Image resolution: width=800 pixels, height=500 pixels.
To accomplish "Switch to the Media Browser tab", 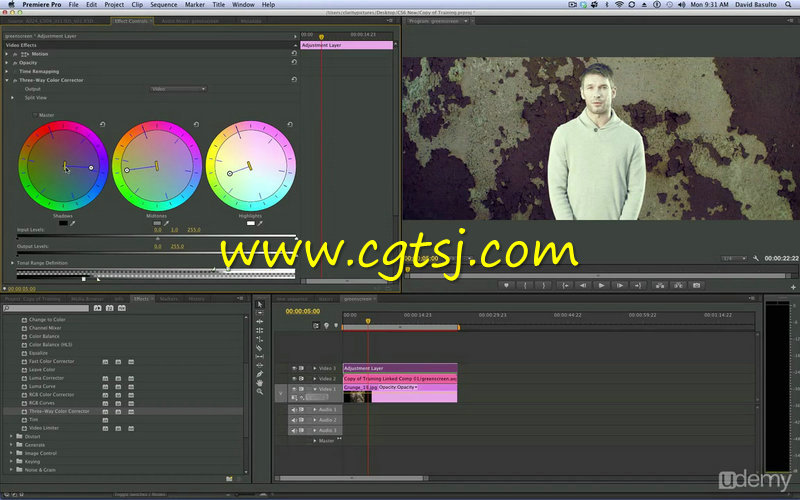I will pos(87,298).
